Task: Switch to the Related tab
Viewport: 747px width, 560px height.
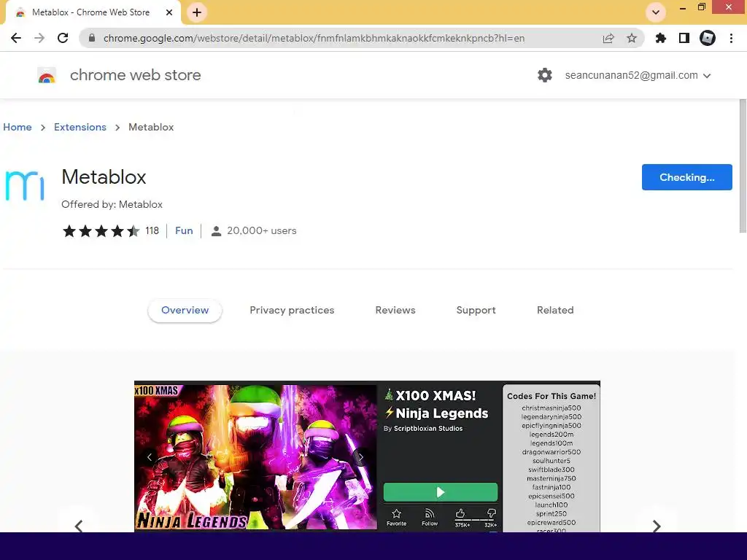Action: coord(555,310)
